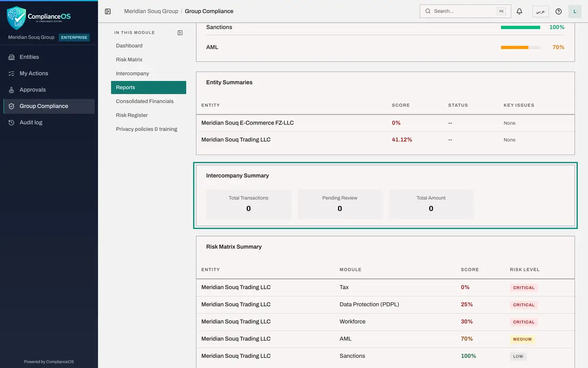This screenshot has height=368, width=588.
Task: Open Approvals in the sidebar
Action: 49,90
